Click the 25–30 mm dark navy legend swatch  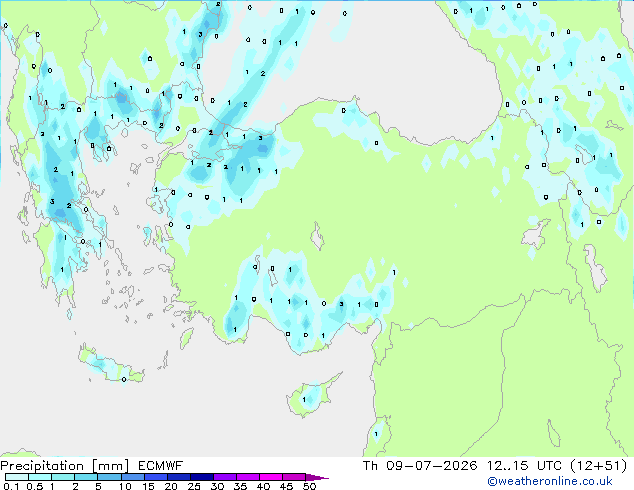[x=201, y=477]
